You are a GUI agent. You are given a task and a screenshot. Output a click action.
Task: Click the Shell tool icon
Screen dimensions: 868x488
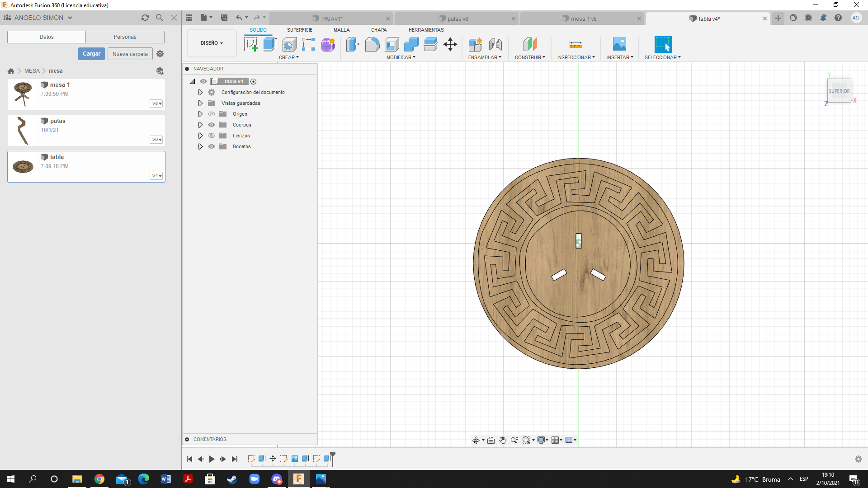[x=392, y=44]
